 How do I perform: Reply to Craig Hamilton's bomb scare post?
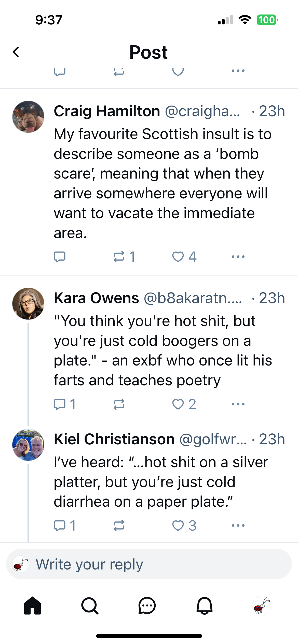60,257
